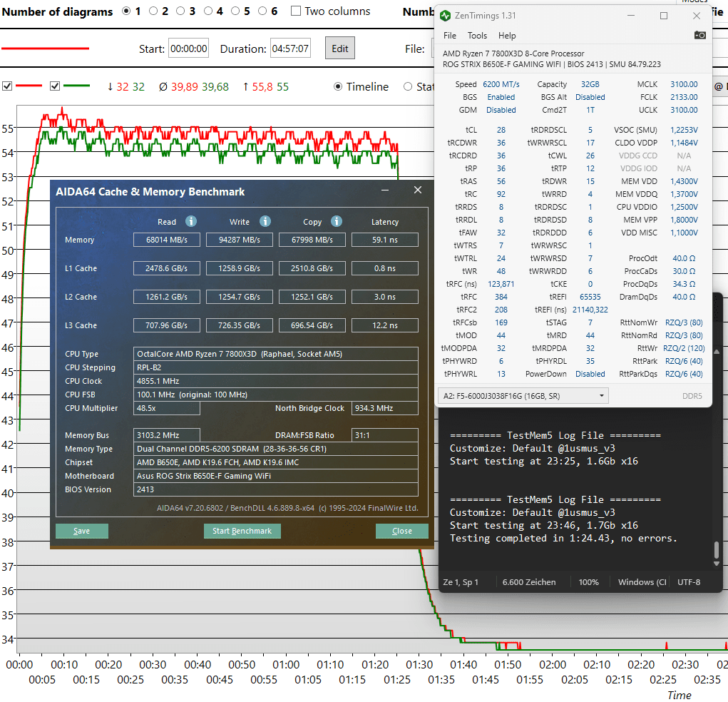Click the ZenTimings app logo icon
This screenshot has width=728, height=702.
[x=445, y=15]
